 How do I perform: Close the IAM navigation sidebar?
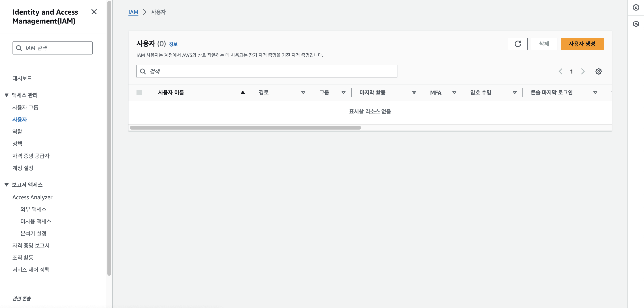pyautogui.click(x=94, y=12)
